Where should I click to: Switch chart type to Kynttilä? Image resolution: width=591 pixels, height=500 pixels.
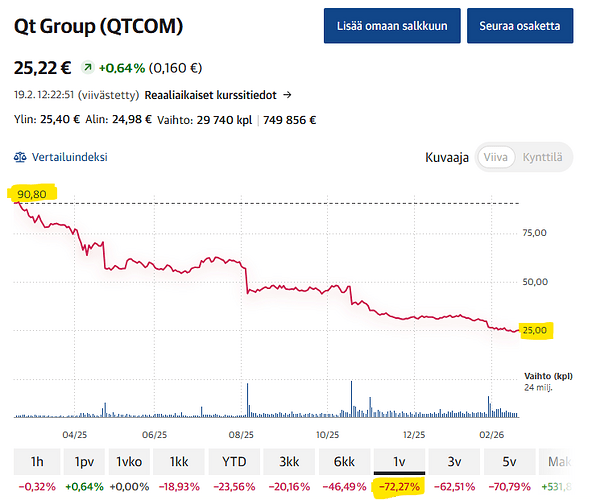pyautogui.click(x=542, y=157)
